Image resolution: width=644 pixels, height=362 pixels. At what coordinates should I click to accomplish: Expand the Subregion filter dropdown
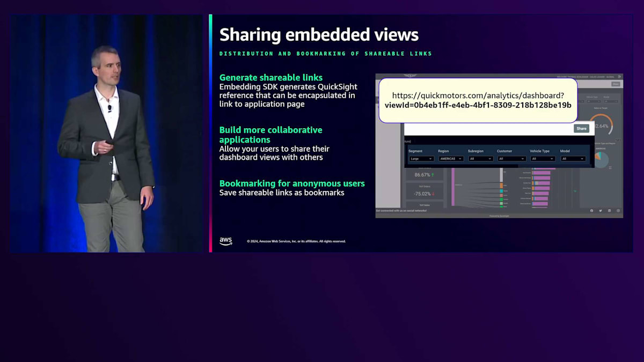(480, 159)
